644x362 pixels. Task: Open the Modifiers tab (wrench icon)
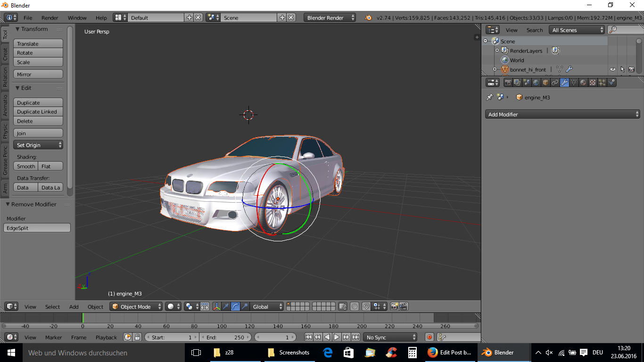click(x=564, y=82)
